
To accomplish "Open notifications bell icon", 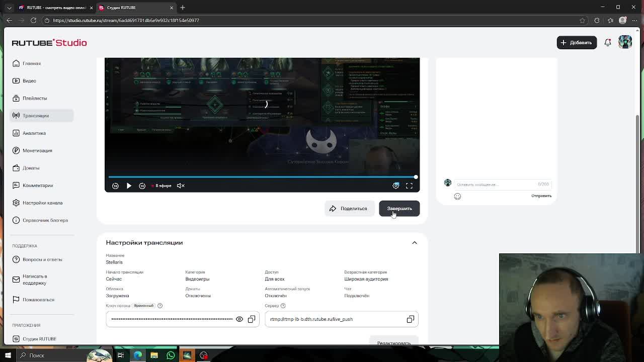I will pos(608,43).
